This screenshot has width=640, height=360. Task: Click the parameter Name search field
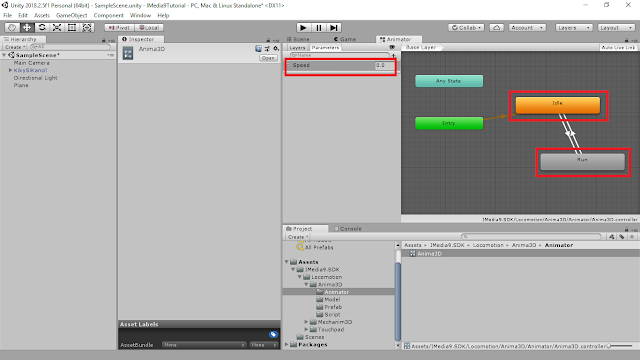339,55
